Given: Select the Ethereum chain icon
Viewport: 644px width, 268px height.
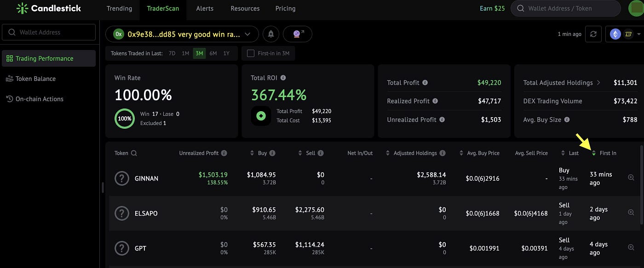Looking at the screenshot, I should click(615, 34).
